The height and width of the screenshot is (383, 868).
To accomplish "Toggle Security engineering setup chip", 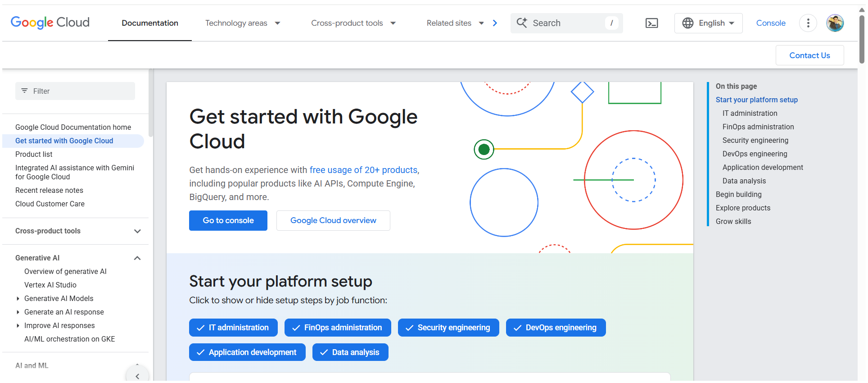I will point(448,328).
